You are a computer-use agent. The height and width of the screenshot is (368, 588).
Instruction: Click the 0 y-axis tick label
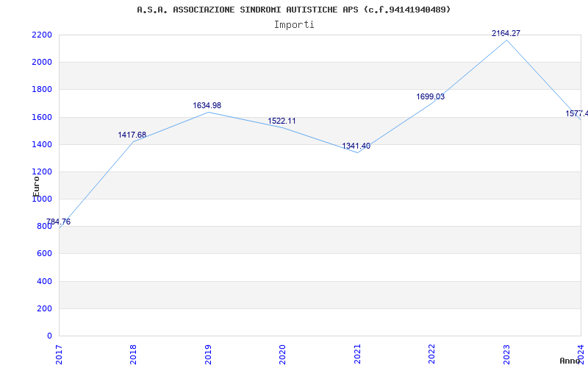49,336
